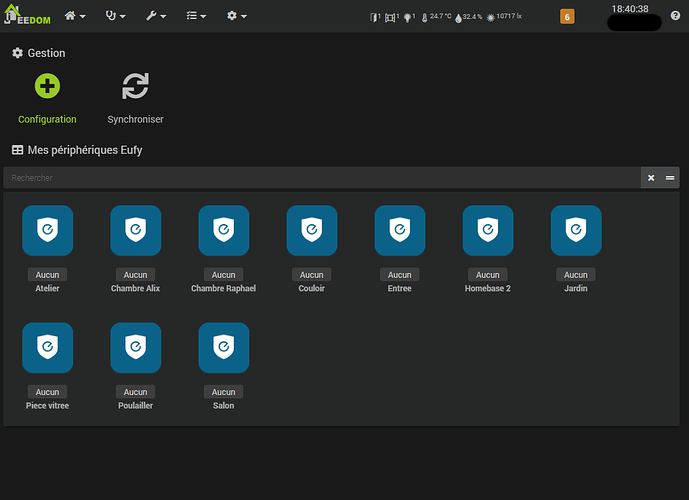
Task: Open the orange messages badge 6
Action: tap(567, 17)
